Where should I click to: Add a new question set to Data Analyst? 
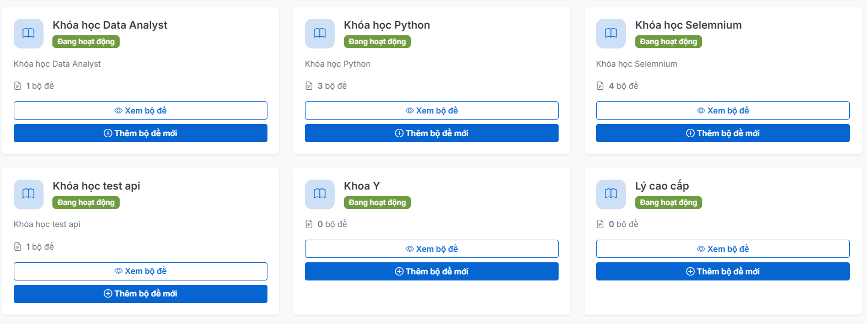click(x=141, y=133)
